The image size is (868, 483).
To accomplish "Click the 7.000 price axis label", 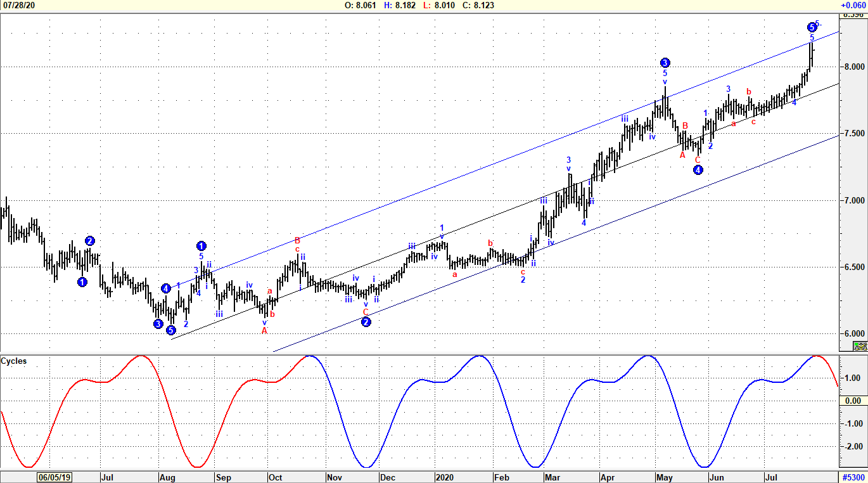I will point(855,200).
